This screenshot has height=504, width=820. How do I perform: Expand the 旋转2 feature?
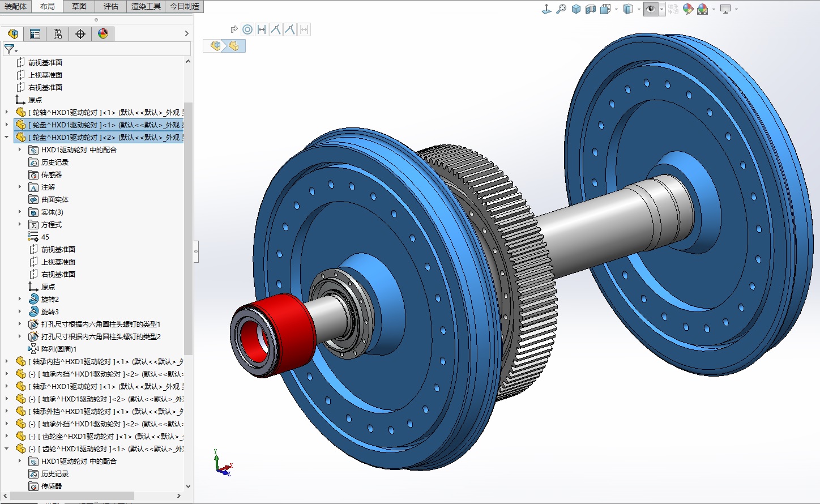[20, 299]
